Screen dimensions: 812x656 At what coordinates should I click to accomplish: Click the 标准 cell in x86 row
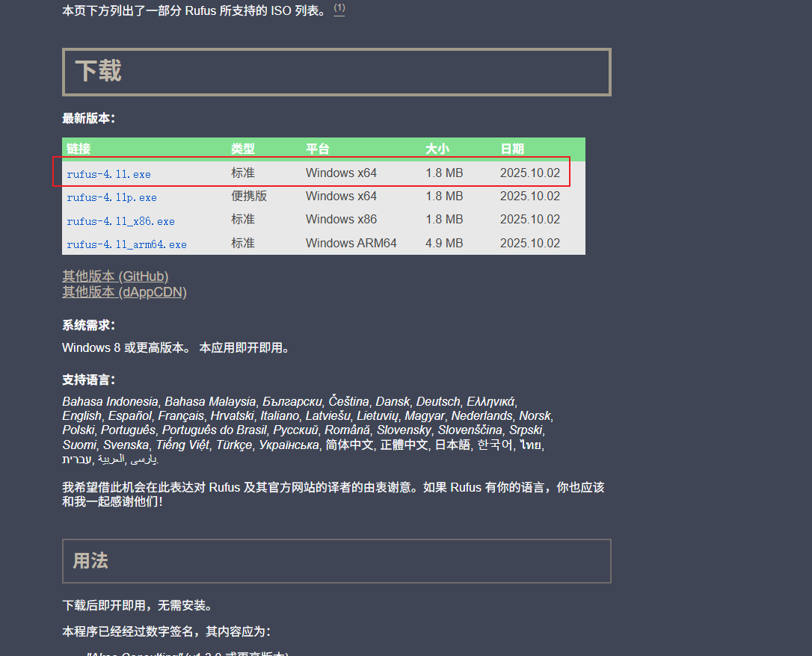(243, 220)
